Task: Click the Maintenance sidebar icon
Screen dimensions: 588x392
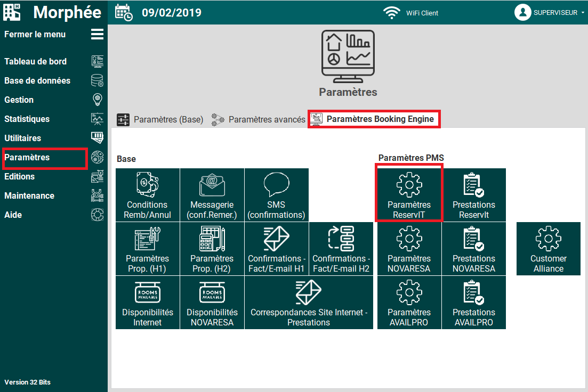Action: pos(98,195)
